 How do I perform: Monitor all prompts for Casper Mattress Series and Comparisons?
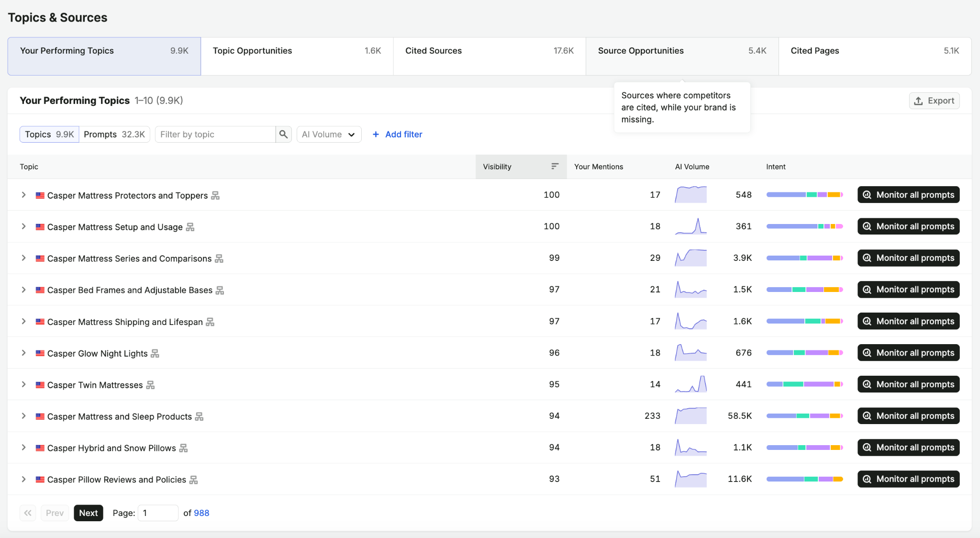pos(908,258)
